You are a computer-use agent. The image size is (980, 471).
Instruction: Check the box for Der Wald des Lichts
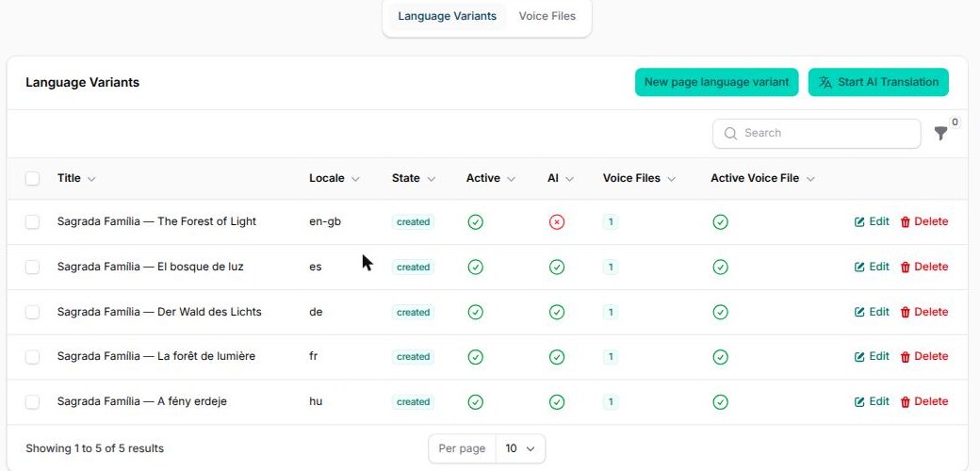tap(32, 312)
